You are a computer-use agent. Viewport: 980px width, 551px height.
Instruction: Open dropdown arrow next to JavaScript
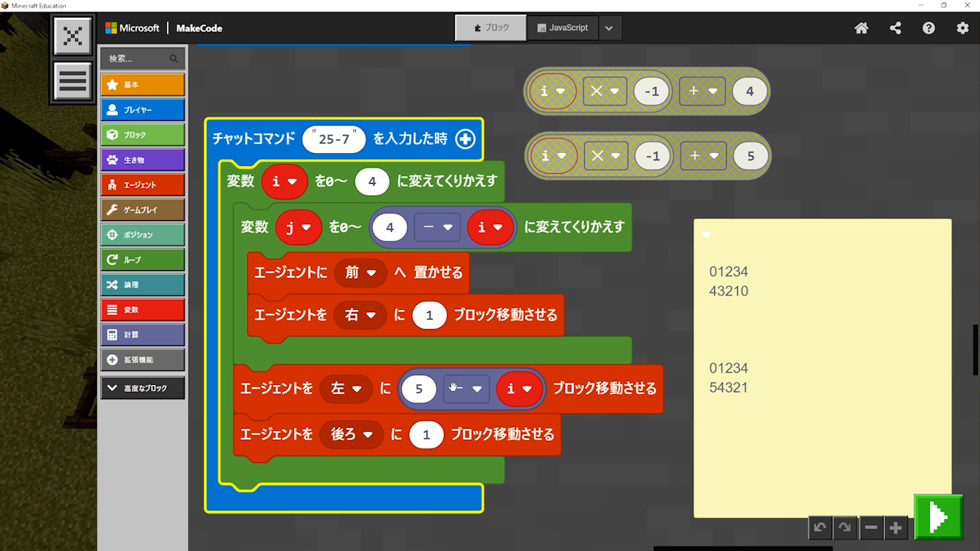pyautogui.click(x=609, y=28)
